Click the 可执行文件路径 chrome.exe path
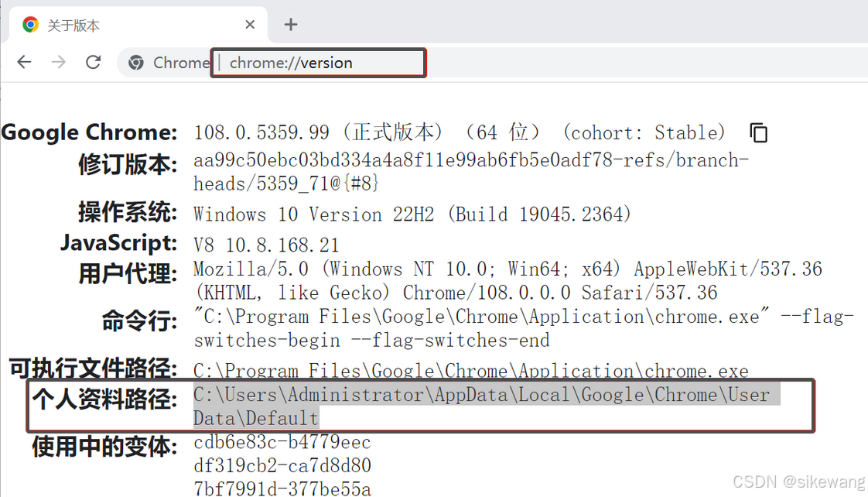The height and width of the screenshot is (497, 868). tap(471, 370)
